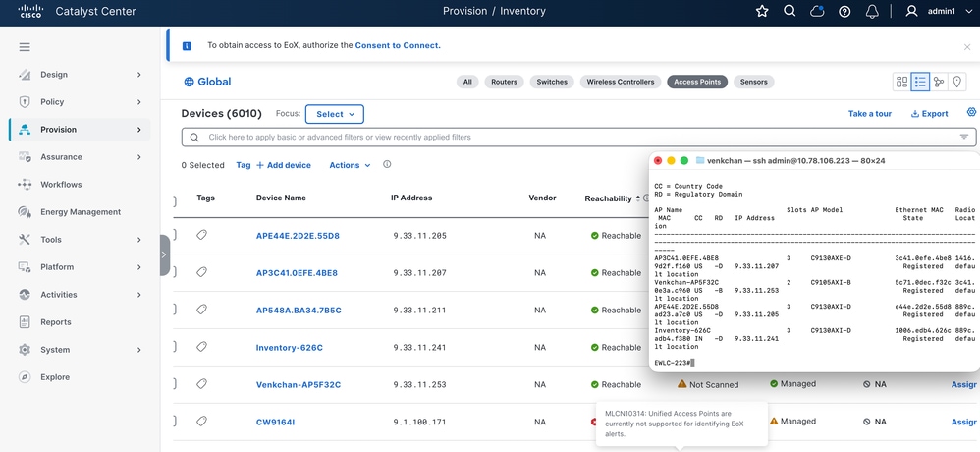Click the terminal window title bar
The height and width of the screenshot is (452, 980).
pos(814,161)
